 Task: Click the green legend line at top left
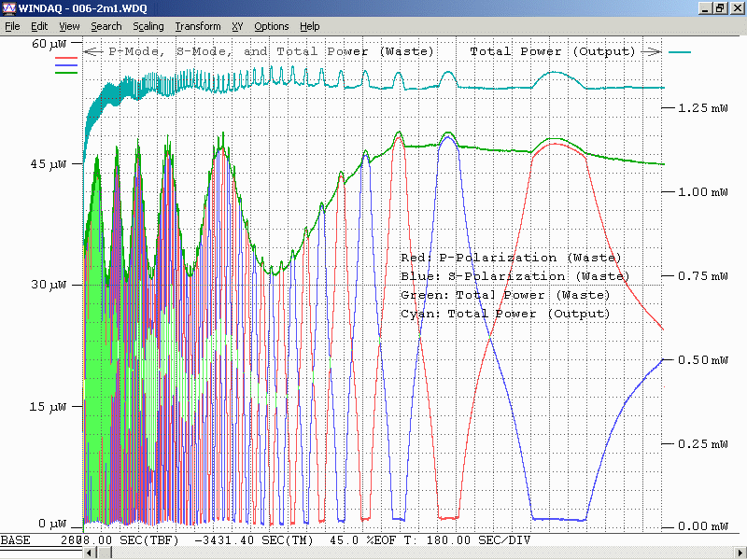pyautogui.click(x=67, y=71)
